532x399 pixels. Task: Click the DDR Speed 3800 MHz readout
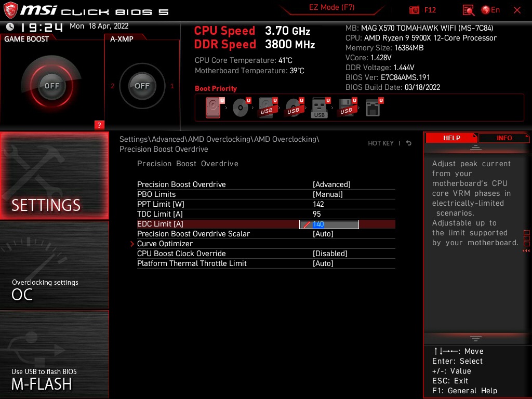[x=255, y=45]
